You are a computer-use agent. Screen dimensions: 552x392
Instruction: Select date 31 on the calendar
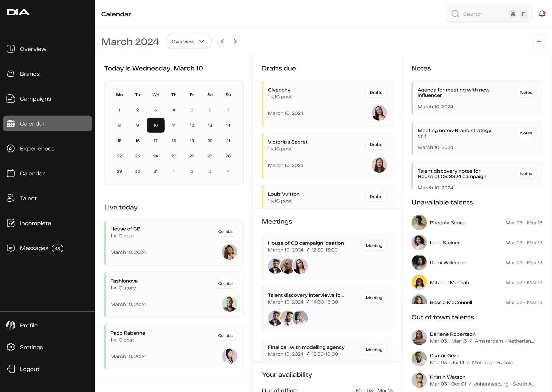coord(156,171)
